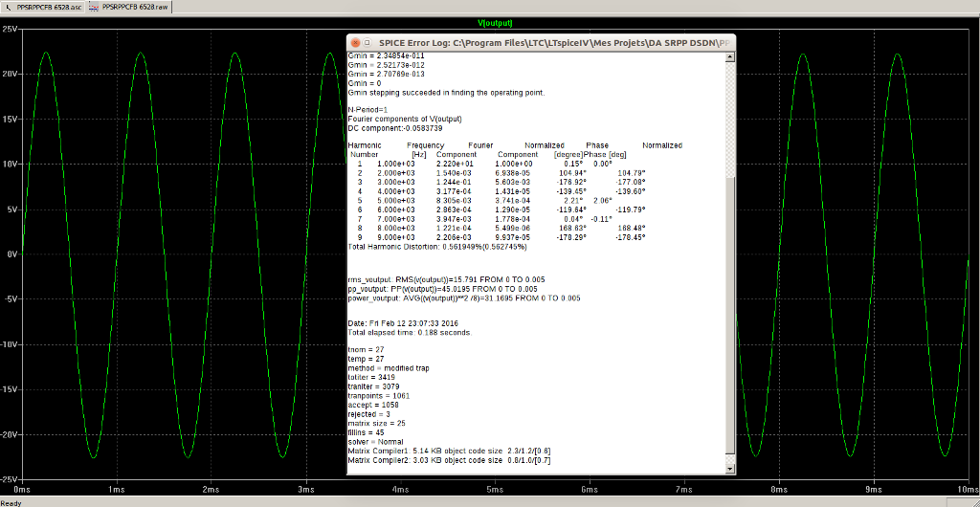Click harmonic 3 row at 3.000e+03 Hz
The width and height of the screenshot is (980, 507).
(x=501, y=182)
